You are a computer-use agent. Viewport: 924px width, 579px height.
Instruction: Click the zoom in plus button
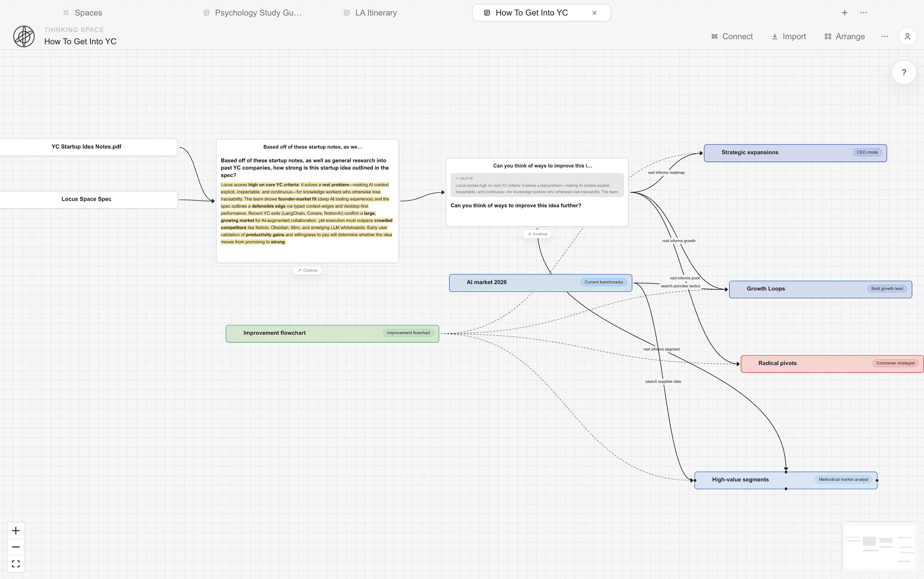pos(16,530)
